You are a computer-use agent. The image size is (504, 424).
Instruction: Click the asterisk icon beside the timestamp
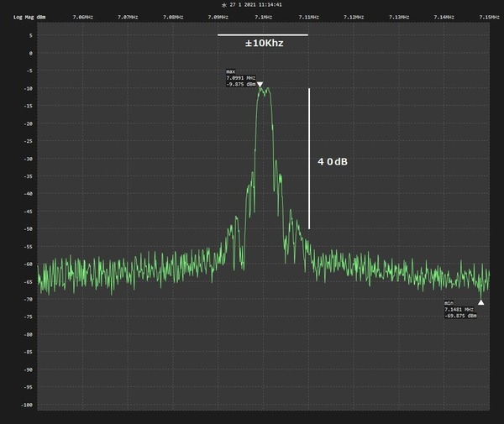(x=224, y=5)
